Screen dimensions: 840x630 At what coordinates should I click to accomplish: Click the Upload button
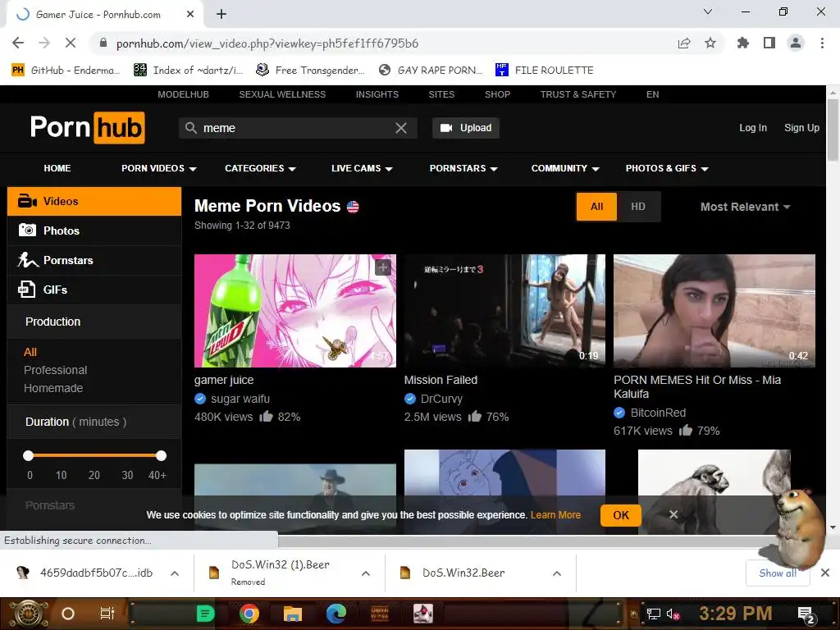(466, 128)
